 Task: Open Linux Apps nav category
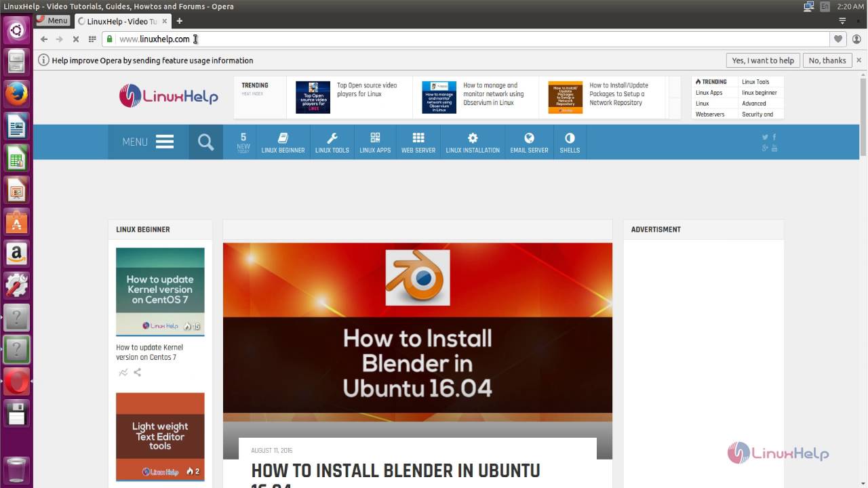click(375, 142)
